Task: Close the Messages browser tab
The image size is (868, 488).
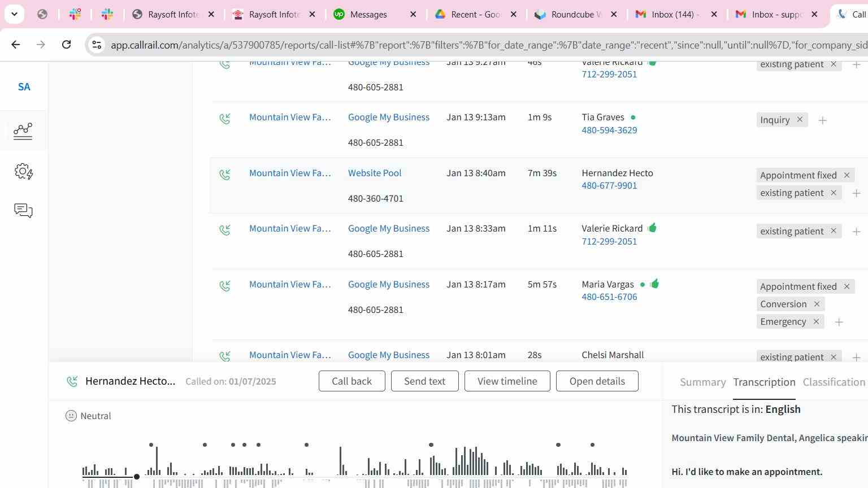Action: coord(413,15)
